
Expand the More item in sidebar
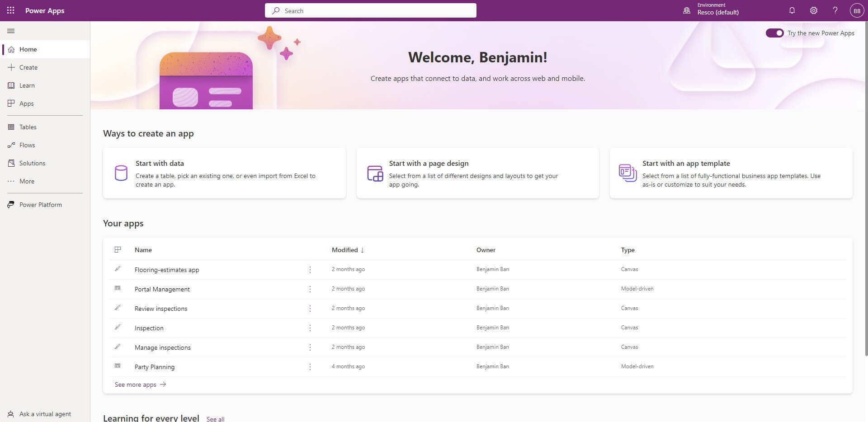point(27,181)
